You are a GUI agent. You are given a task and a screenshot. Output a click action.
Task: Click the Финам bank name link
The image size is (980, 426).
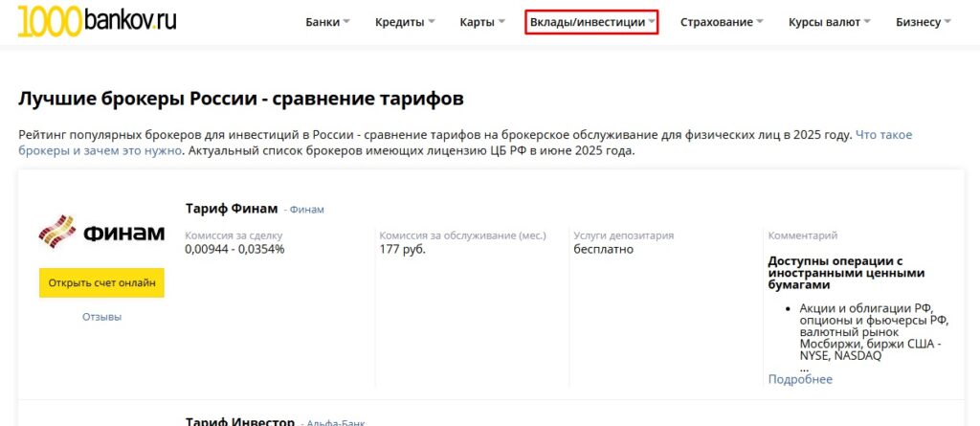pos(307,210)
